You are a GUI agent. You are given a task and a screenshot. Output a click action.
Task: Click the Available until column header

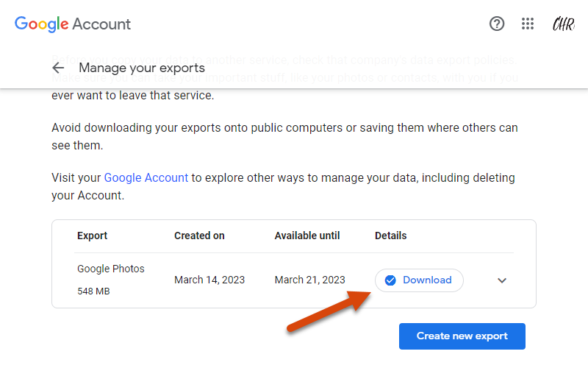click(x=307, y=236)
